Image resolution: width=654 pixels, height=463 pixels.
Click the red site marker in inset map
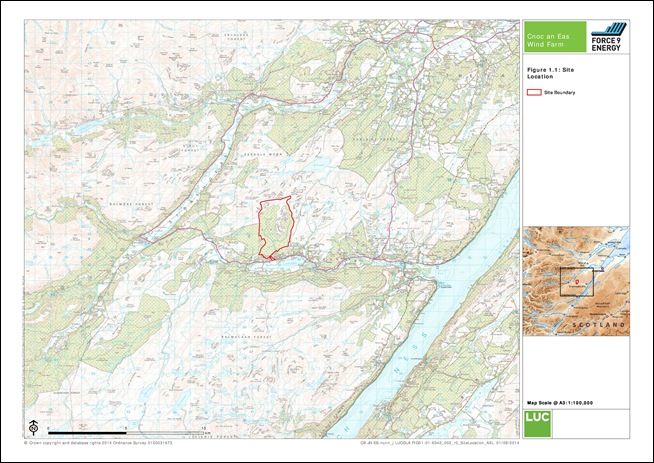click(x=577, y=283)
